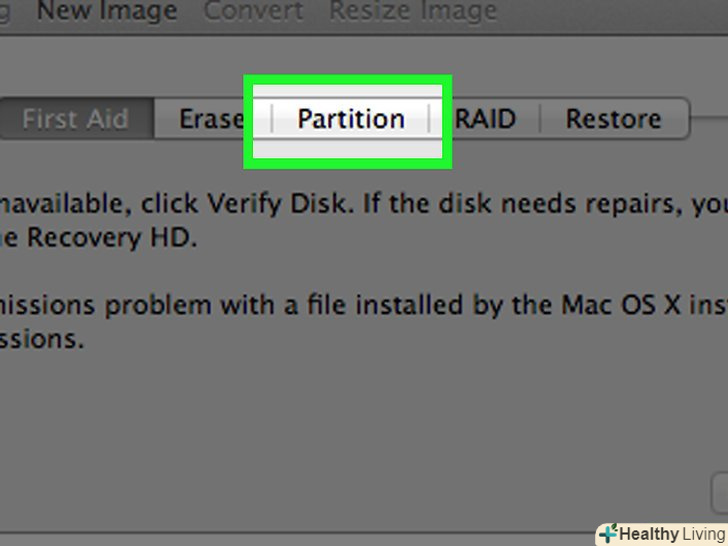The height and width of the screenshot is (546, 728).
Task: Click the New Image toolbar item
Action: pos(107,12)
